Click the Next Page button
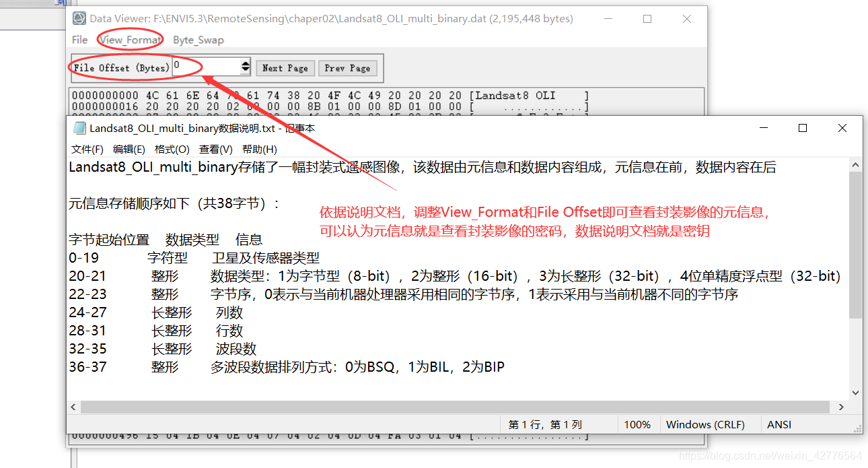This screenshot has width=868, height=468. click(x=285, y=68)
